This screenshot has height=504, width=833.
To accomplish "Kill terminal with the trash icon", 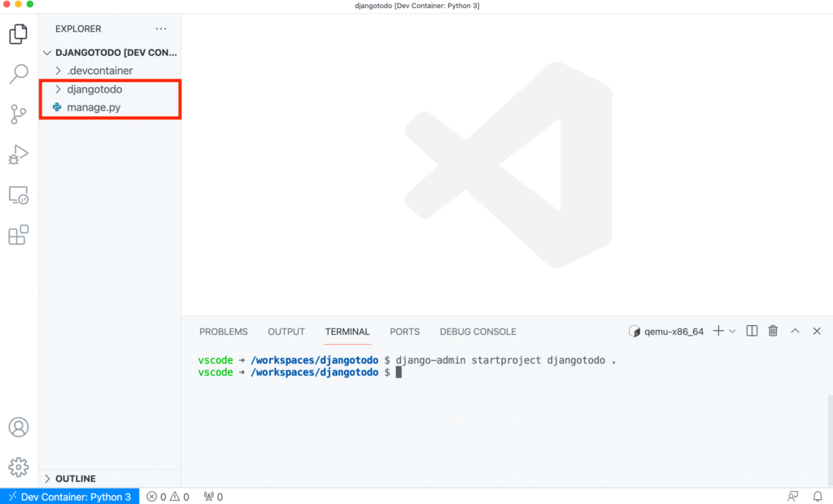I will pos(773,331).
